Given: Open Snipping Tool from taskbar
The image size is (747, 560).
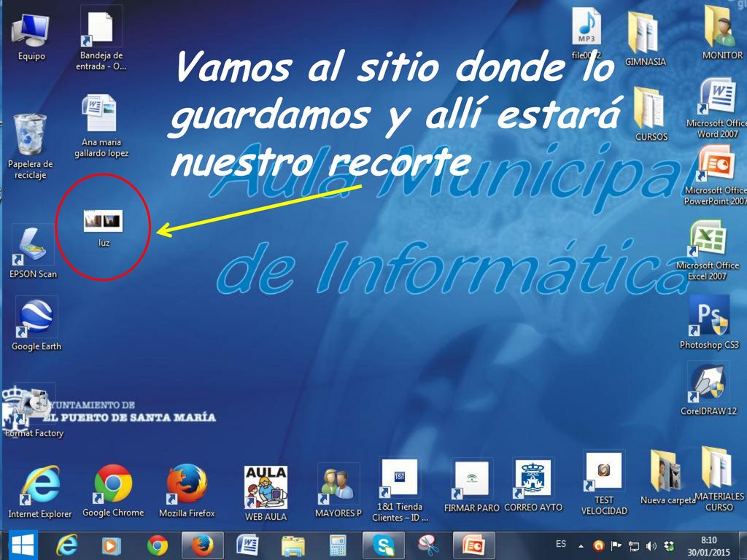Looking at the screenshot, I should click(x=428, y=545).
